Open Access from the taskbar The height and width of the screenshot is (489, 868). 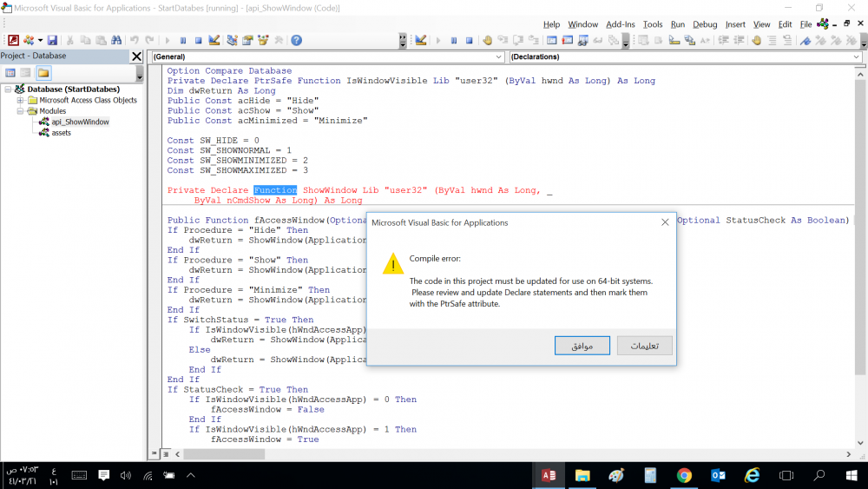point(549,475)
